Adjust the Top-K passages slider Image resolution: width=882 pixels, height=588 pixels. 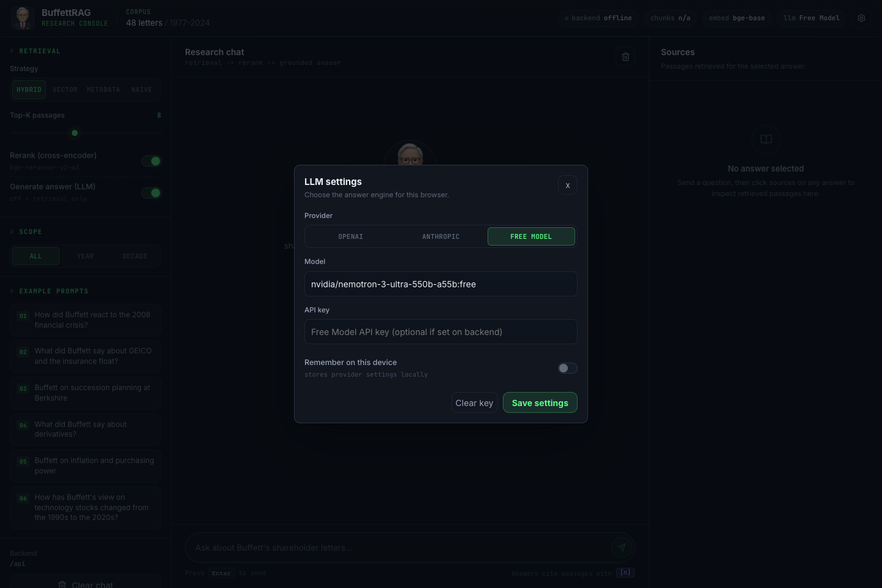point(86,133)
